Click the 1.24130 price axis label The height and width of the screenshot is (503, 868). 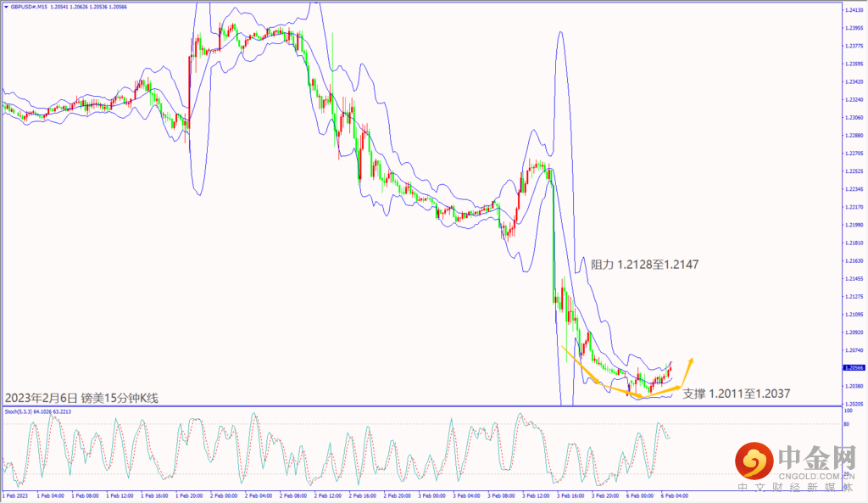point(854,10)
